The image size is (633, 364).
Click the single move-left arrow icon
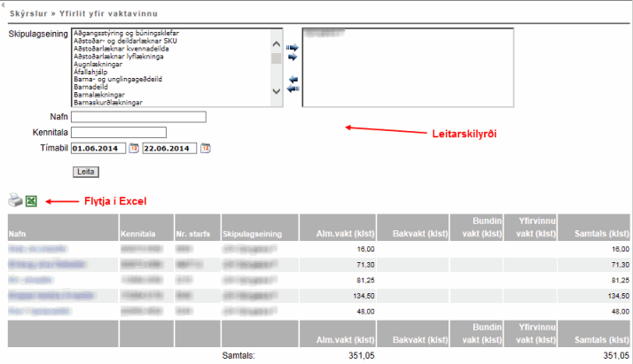(293, 78)
